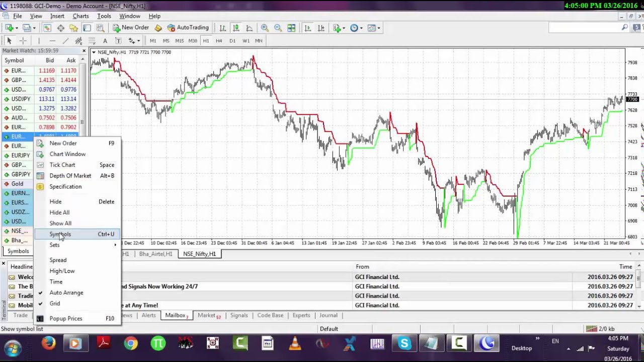Select the Vertical Line drawing tool
Image resolution: width=644 pixels, height=362 pixels.
(x=39, y=41)
